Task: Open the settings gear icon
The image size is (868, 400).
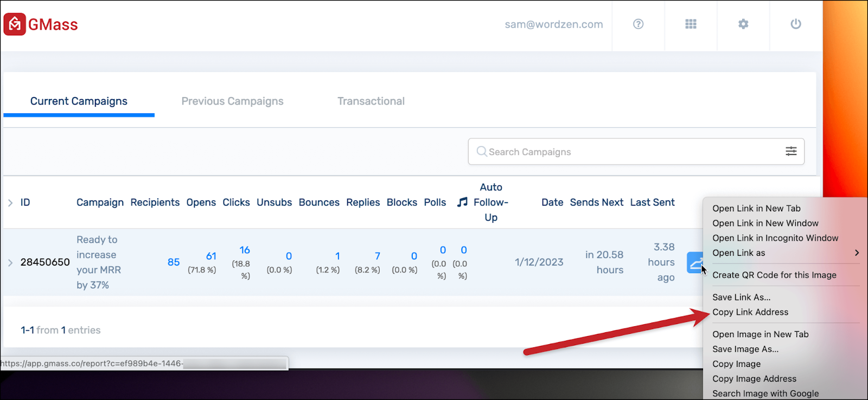Action: [743, 24]
